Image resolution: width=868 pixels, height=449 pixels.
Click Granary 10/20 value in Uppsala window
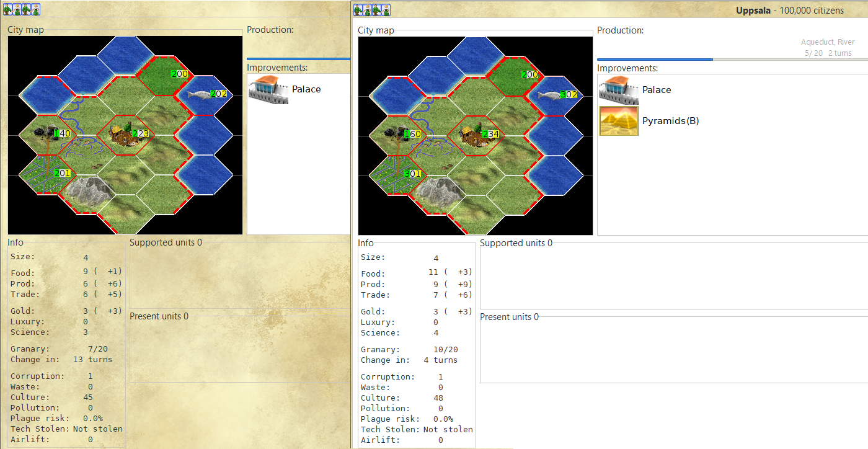(x=446, y=350)
